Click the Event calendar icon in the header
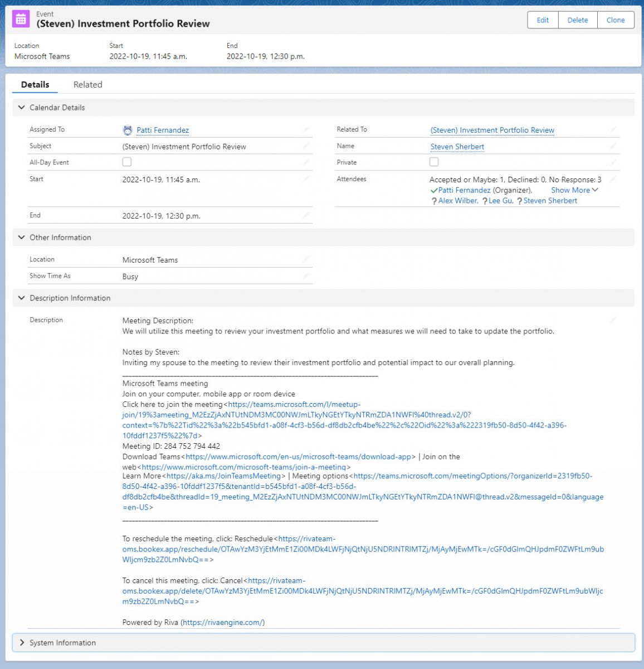The width and height of the screenshot is (644, 669). (x=21, y=18)
